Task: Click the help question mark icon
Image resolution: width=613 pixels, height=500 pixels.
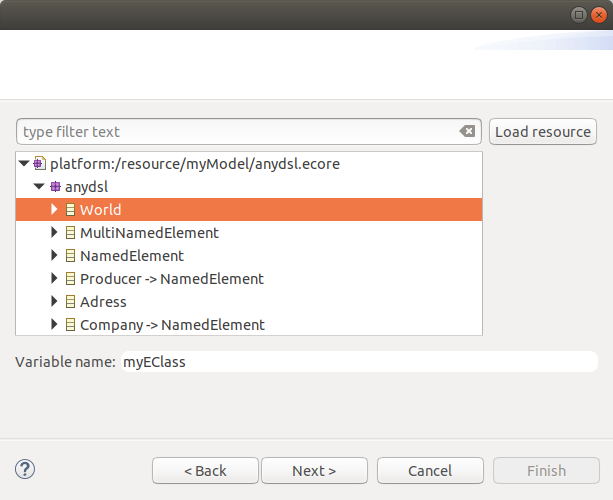Action: point(26,469)
